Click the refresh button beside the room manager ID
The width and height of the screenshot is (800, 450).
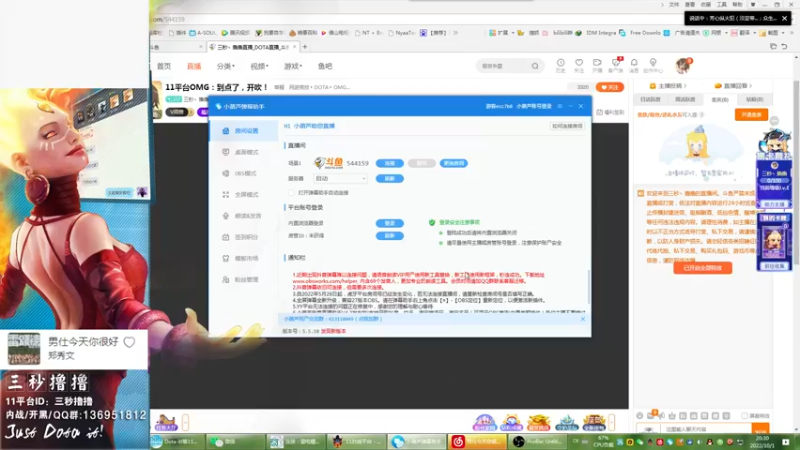(390, 236)
